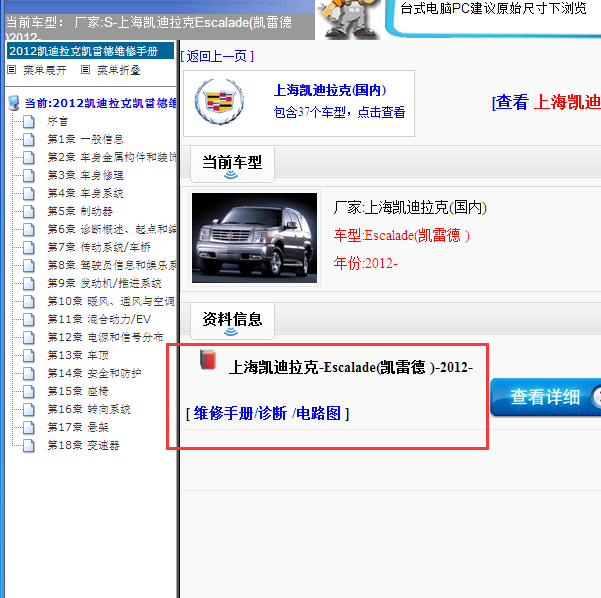The height and width of the screenshot is (598, 601).
Task: Click the page icon beside 第1章 一般信息
Action: click(x=29, y=140)
